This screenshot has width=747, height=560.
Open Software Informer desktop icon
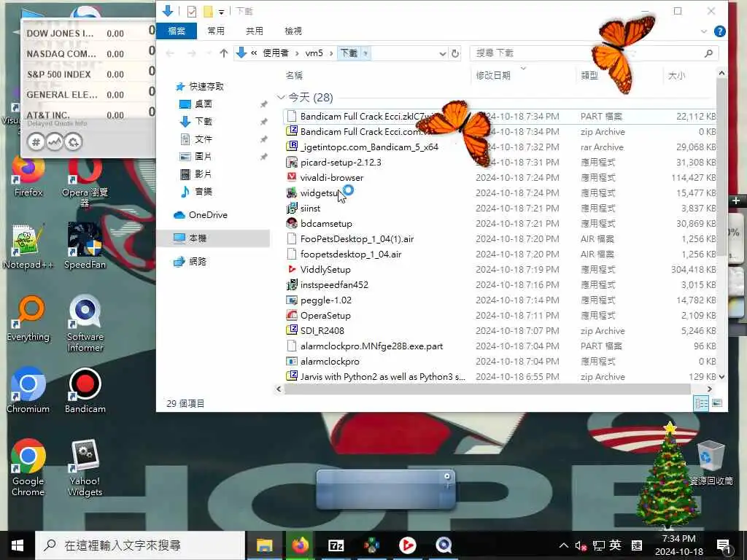coord(85,324)
